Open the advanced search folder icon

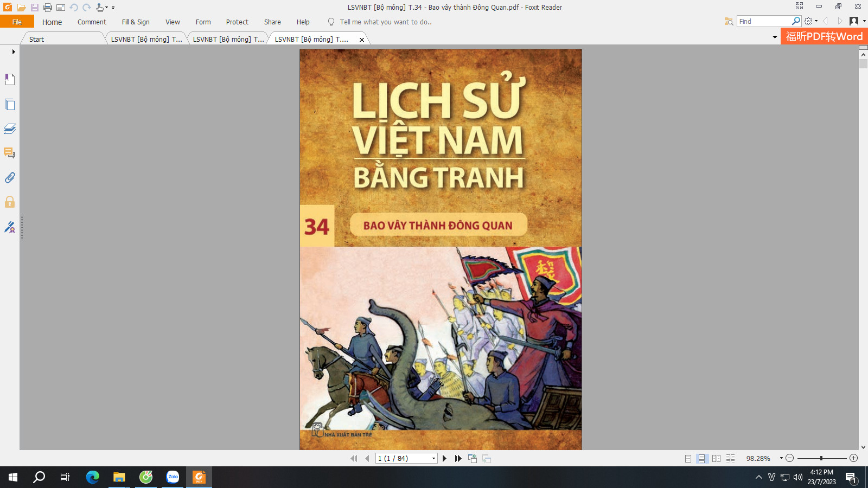pos(729,21)
